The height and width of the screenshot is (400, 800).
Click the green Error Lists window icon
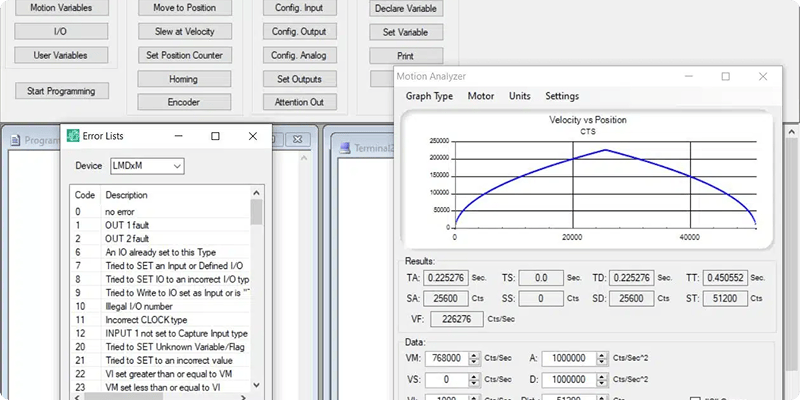tap(73, 136)
